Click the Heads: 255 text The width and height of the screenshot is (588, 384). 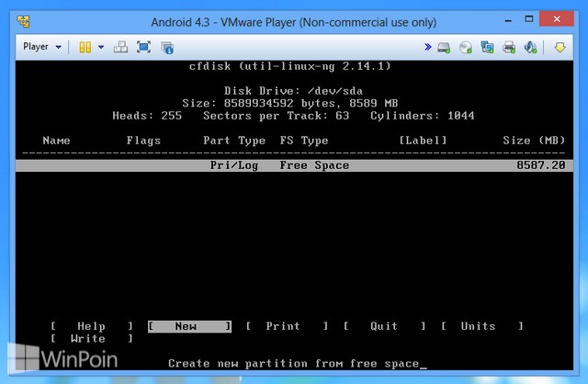pos(147,116)
